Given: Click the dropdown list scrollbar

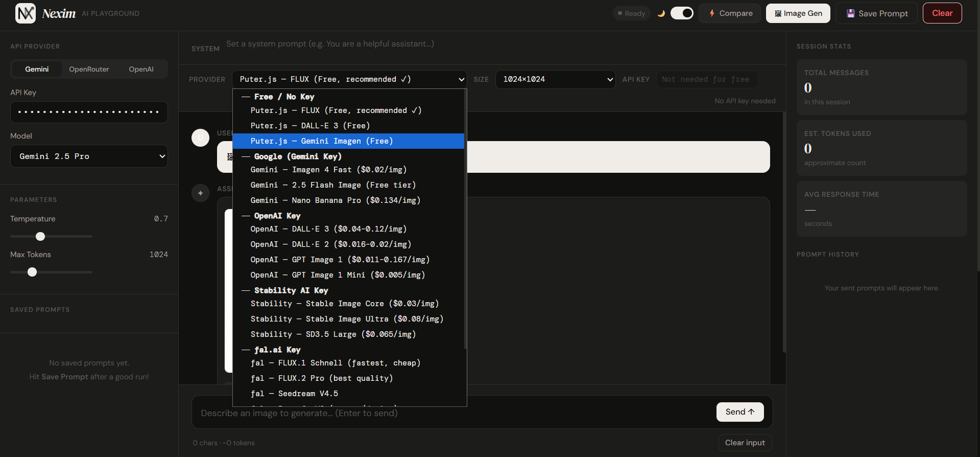Looking at the screenshot, I should pos(465,220).
